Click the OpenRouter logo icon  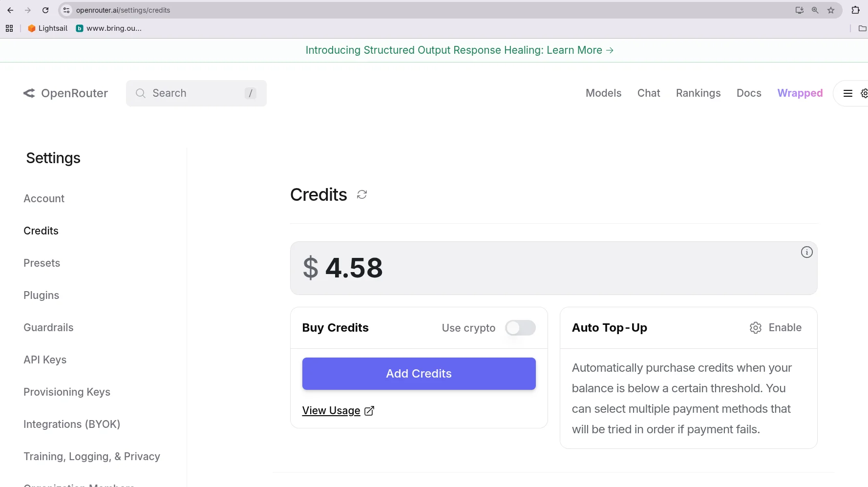click(x=29, y=93)
